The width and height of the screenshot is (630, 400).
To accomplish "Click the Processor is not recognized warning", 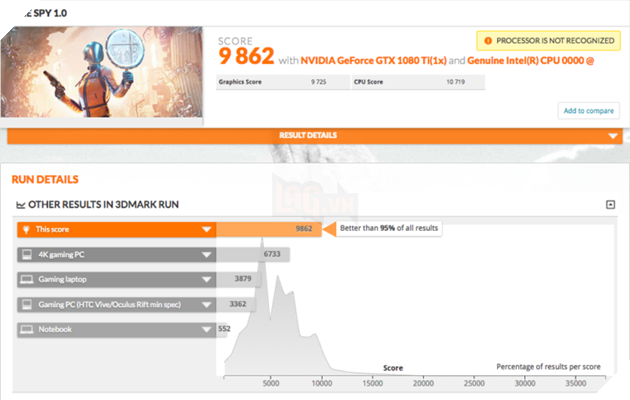I will (548, 41).
